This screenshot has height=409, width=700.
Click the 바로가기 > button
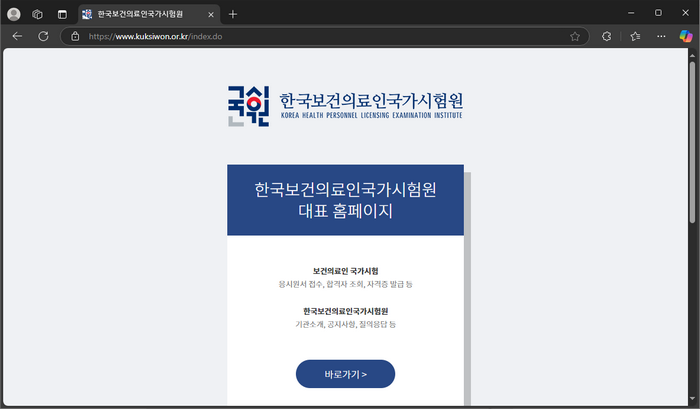pyautogui.click(x=346, y=374)
